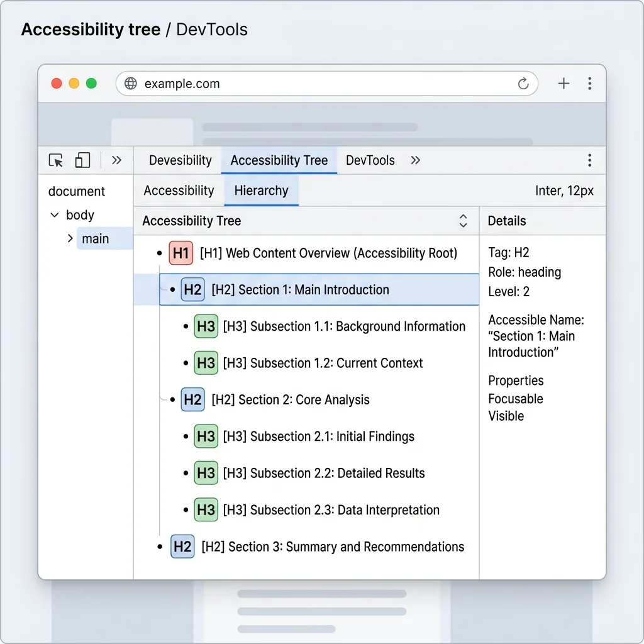This screenshot has width=644, height=644.
Task: Switch to the Accessibility sub-tab
Action: coord(179,191)
